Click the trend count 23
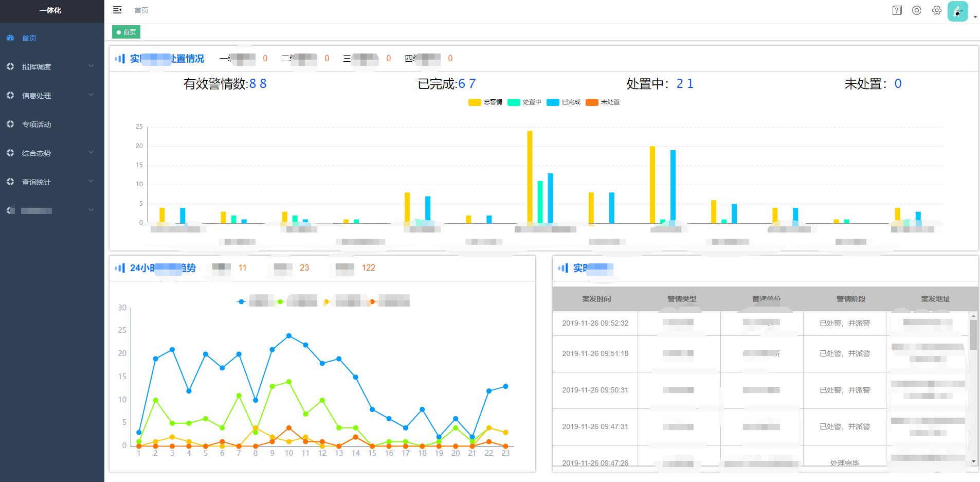The width and height of the screenshot is (980, 482). [x=304, y=268]
